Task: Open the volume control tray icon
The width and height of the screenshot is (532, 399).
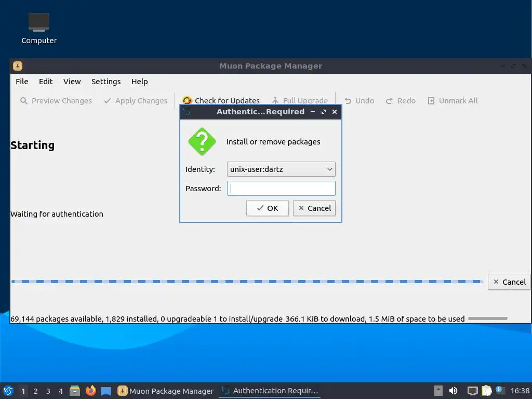Action: [453, 391]
